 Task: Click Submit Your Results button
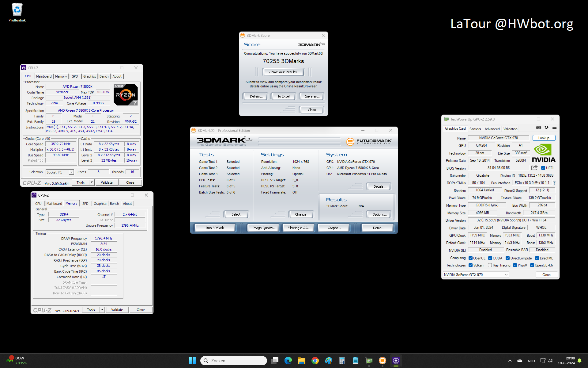point(283,72)
